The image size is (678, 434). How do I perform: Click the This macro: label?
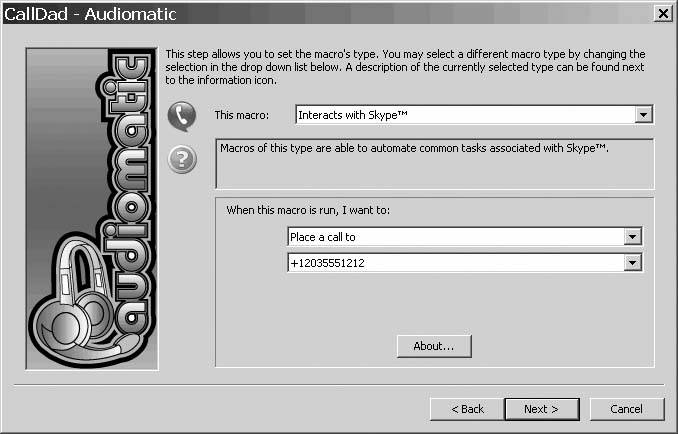[x=242, y=116]
